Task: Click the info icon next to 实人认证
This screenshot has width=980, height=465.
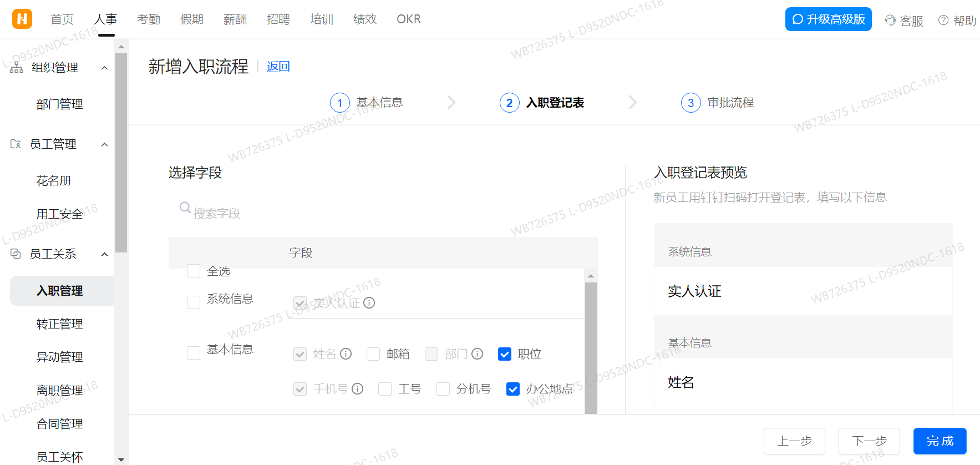Action: point(369,303)
